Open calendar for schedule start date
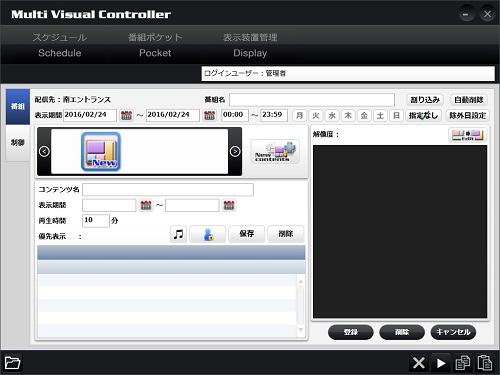500x375 pixels. click(126, 115)
